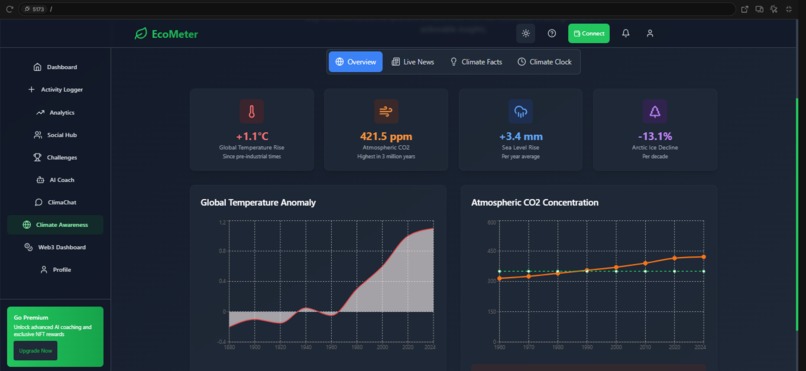Switch to the Climate Clock tab
This screenshot has width=806, height=371.
[544, 62]
